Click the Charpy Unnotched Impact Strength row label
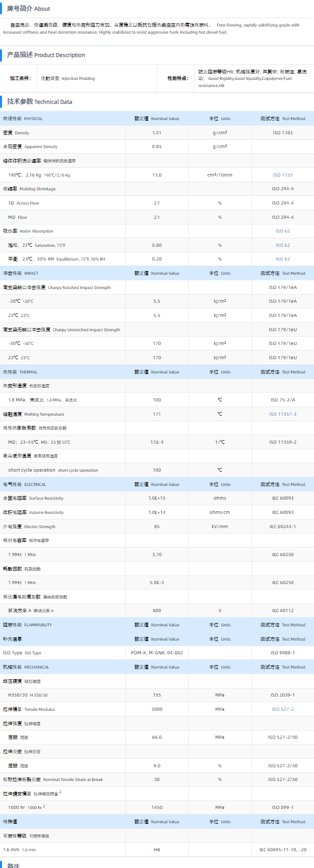The width and height of the screenshot is (314, 868). click(62, 330)
